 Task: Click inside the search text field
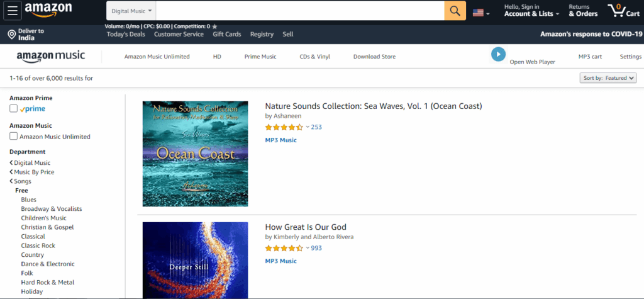[x=299, y=11]
